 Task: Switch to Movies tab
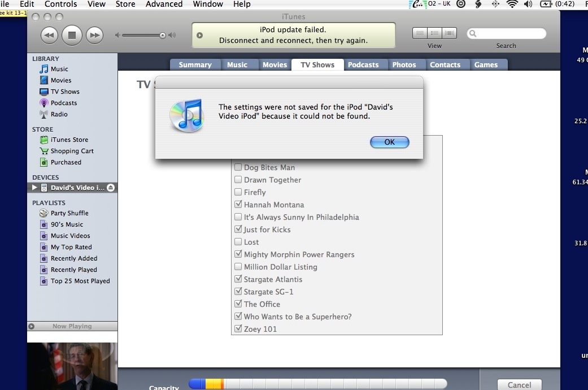275,64
